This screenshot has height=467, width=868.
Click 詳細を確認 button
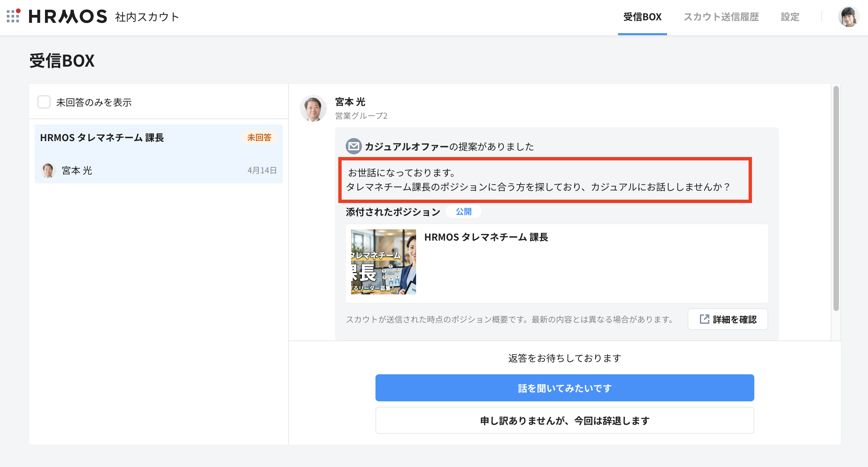(728, 319)
